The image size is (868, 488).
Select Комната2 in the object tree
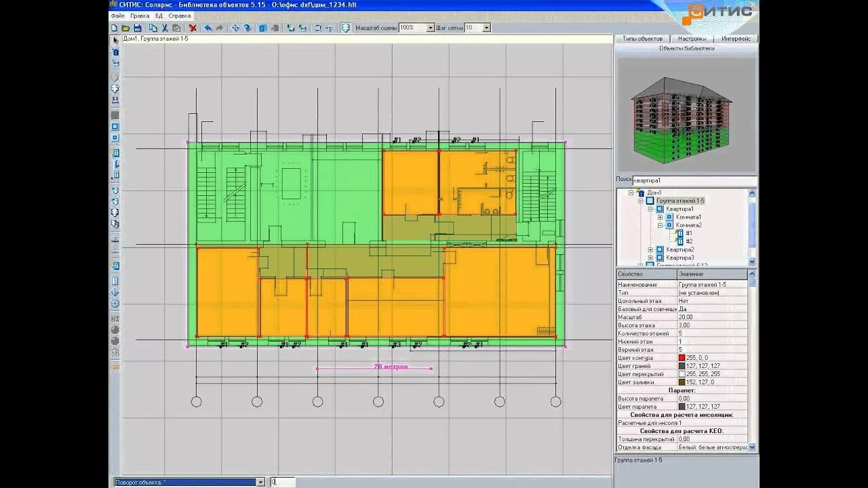pyautogui.click(x=688, y=225)
